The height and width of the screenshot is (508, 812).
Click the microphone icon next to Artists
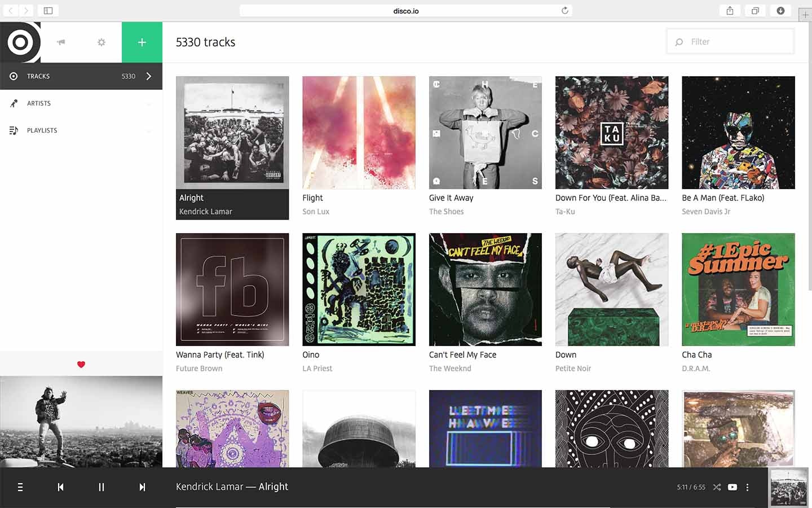pyautogui.click(x=14, y=103)
